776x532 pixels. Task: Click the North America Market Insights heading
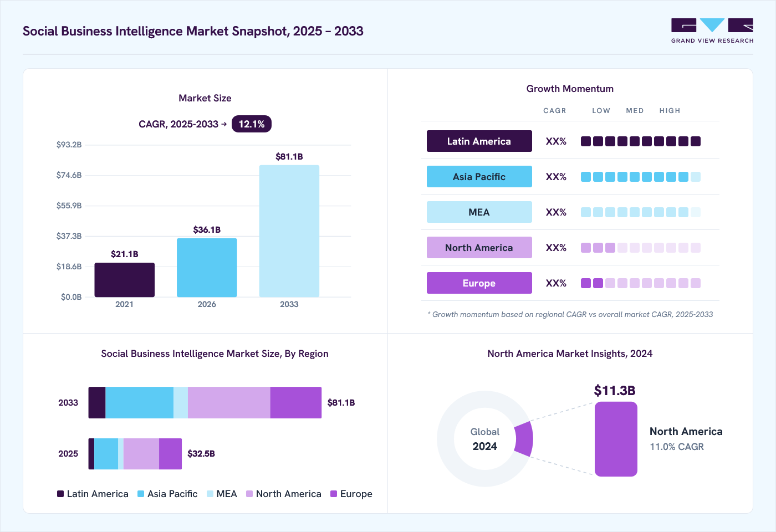pos(570,354)
